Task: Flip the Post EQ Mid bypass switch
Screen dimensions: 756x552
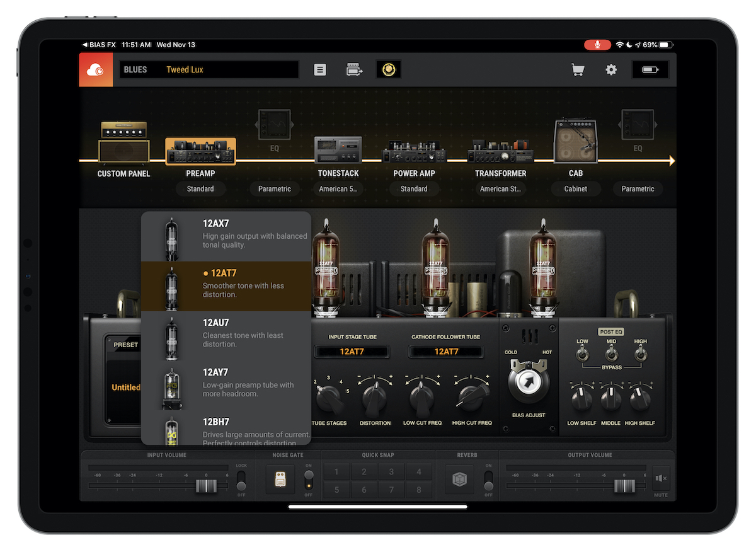Action: (611, 355)
